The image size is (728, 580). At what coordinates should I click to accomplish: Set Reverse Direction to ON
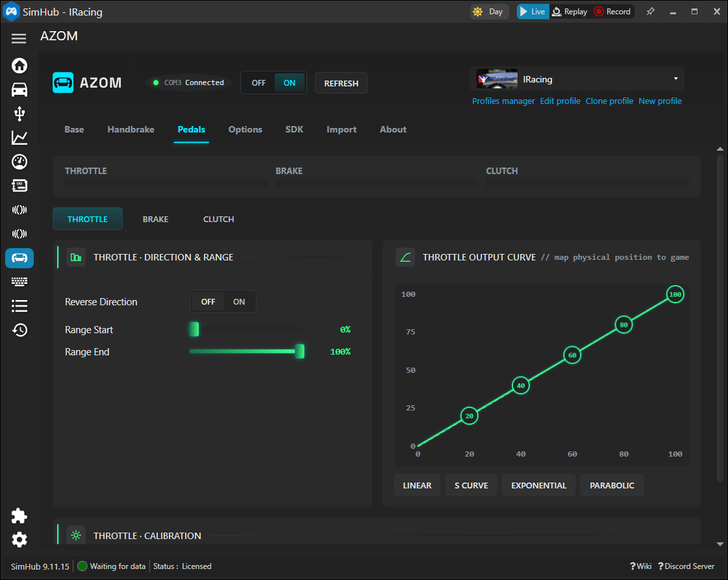coord(238,302)
